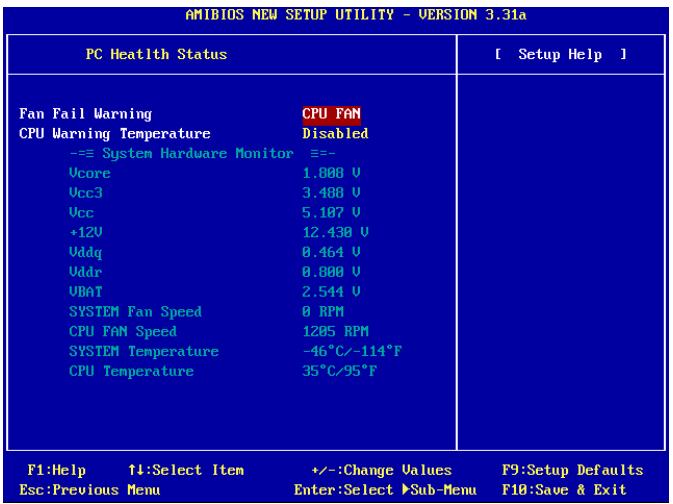Click the VBAT label
This screenshot has height=504, width=673.
tap(85, 291)
